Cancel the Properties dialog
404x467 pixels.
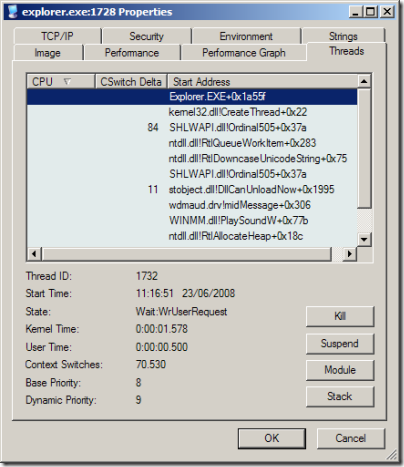(351, 438)
